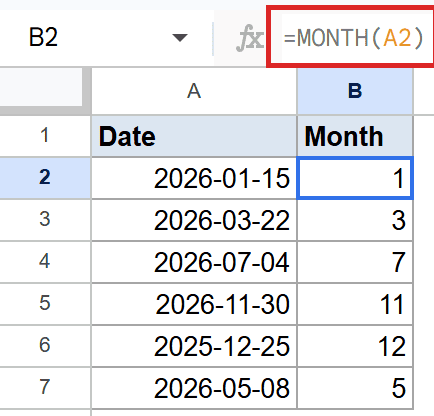Screen dimensions: 434x416
Task: Select column B header
Action: point(355,91)
